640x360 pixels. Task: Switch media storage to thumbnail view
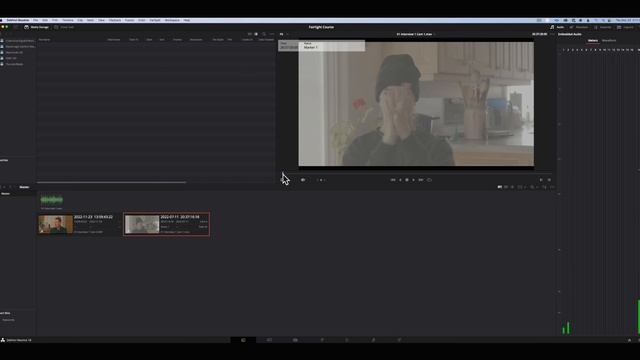(249, 34)
